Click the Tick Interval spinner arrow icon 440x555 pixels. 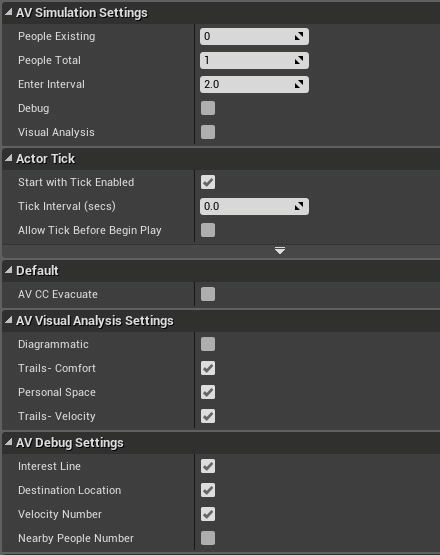click(299, 206)
